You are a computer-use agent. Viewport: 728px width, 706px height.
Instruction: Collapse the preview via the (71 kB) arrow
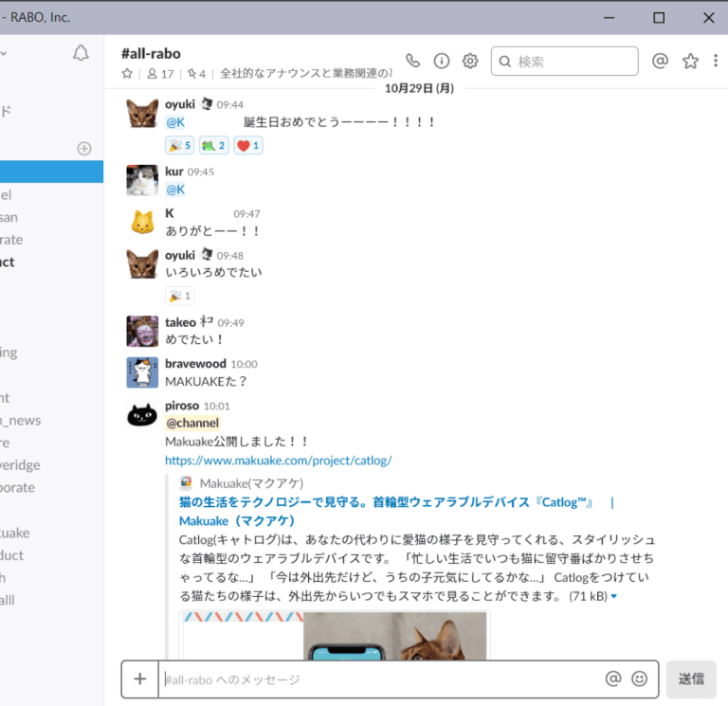coord(614,596)
